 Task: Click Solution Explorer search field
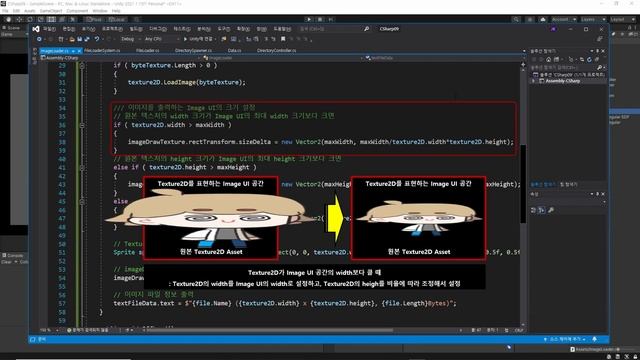(567, 67)
